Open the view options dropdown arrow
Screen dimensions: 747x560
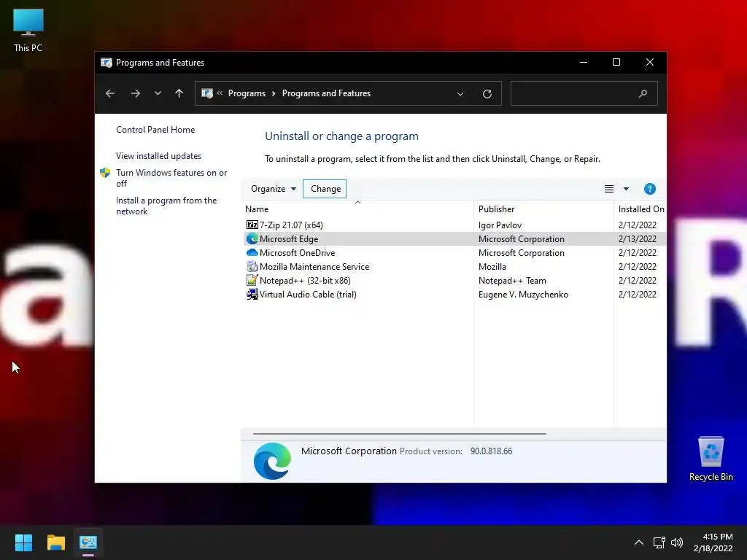pyautogui.click(x=626, y=189)
